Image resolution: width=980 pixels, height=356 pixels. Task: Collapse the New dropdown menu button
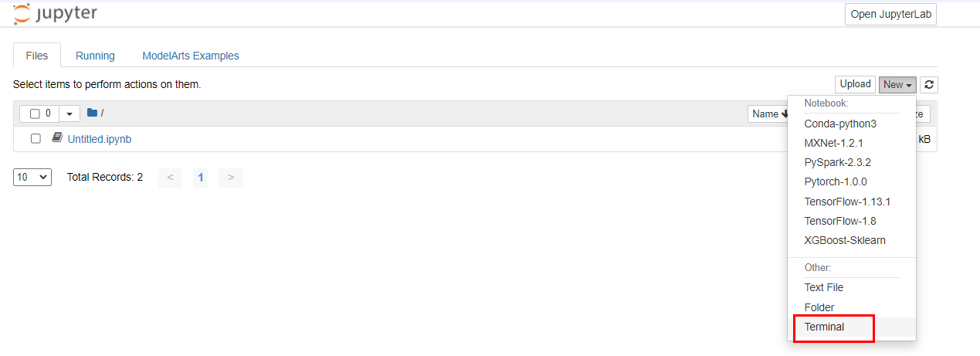(x=897, y=85)
